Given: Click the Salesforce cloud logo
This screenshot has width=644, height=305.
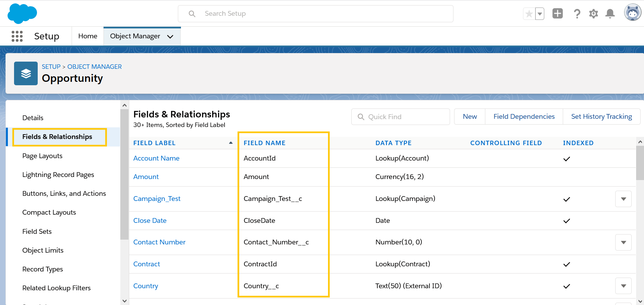Looking at the screenshot, I should [22, 14].
